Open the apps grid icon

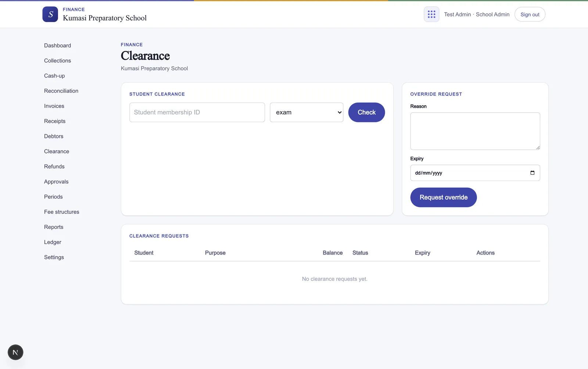click(x=431, y=14)
